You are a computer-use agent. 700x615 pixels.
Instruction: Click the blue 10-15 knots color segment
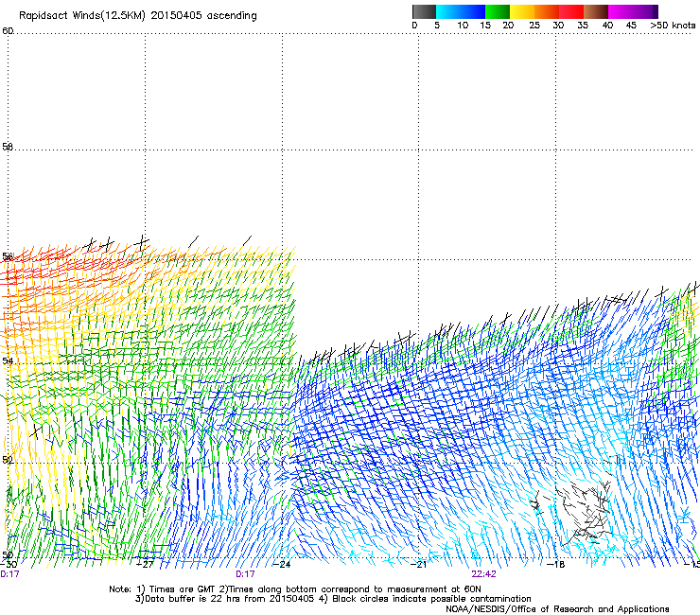[473, 11]
